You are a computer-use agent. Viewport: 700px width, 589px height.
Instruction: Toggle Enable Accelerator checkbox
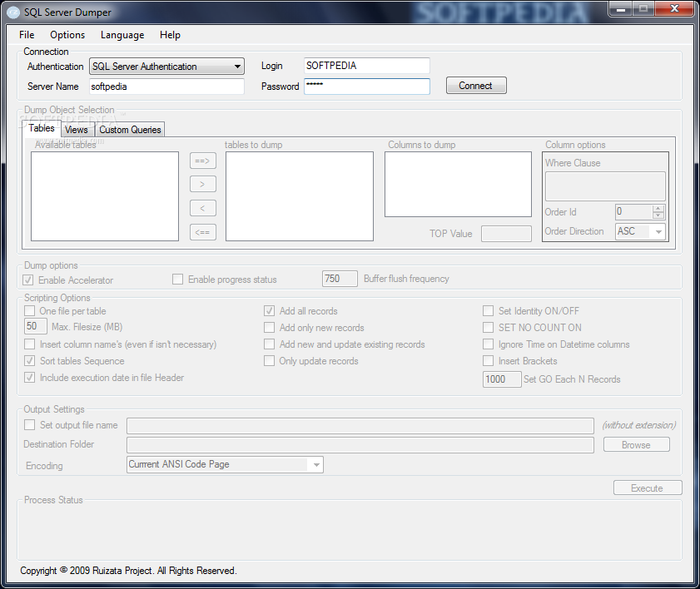[28, 280]
